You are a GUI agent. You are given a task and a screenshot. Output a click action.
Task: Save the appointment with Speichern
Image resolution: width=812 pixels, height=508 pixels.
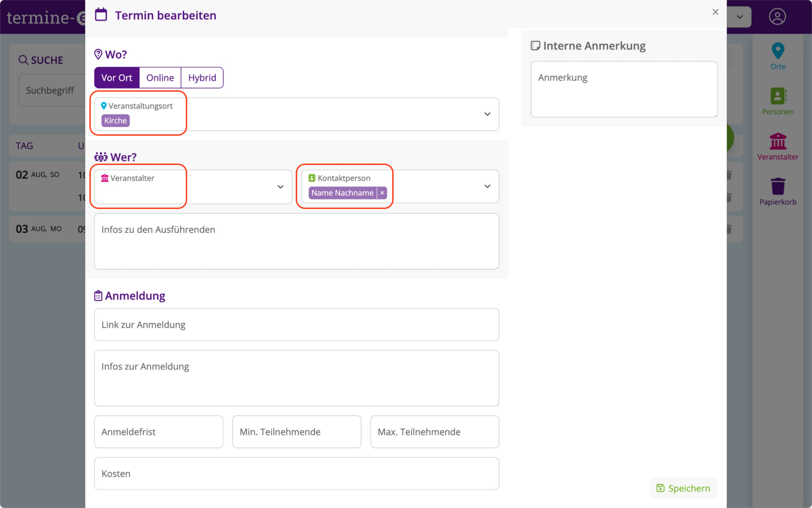[684, 488]
